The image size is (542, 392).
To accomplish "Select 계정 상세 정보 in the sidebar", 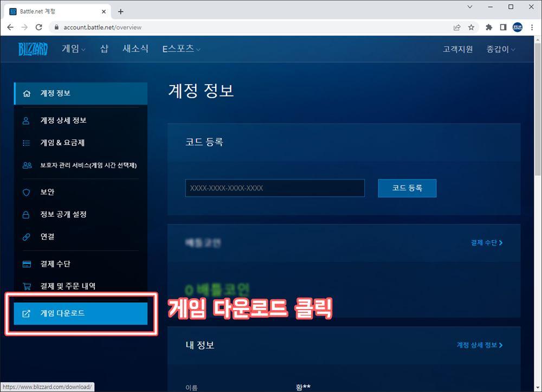I will click(81, 120).
